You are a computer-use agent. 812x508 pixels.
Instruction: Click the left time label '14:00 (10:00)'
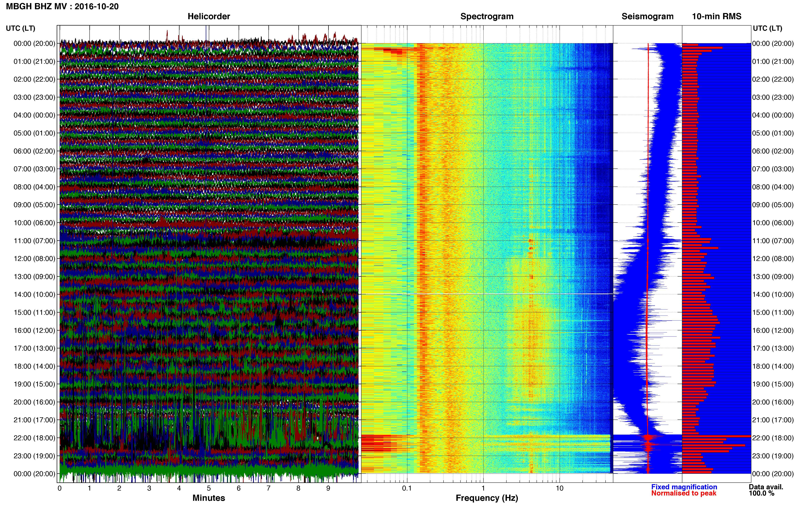click(x=34, y=295)
